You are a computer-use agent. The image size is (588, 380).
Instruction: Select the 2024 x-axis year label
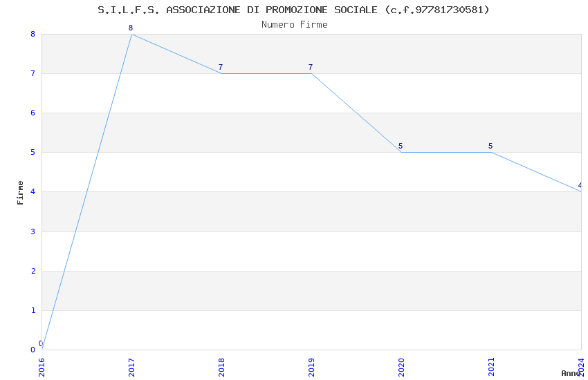coord(582,368)
